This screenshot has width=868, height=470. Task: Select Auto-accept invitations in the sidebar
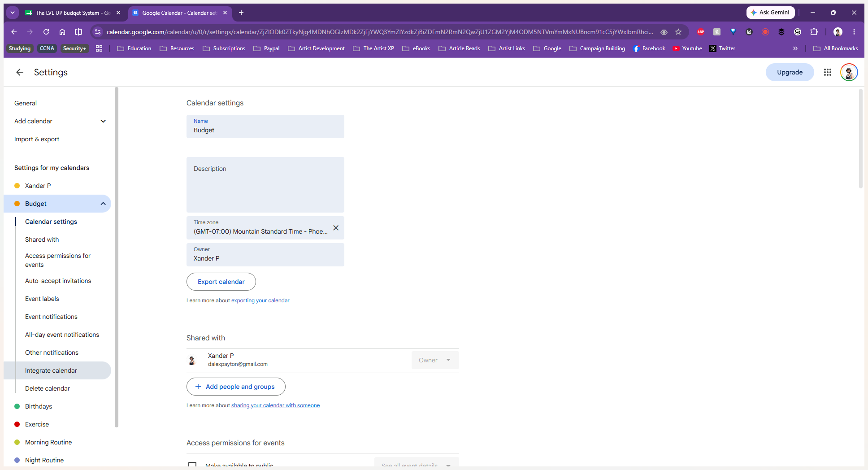point(58,281)
